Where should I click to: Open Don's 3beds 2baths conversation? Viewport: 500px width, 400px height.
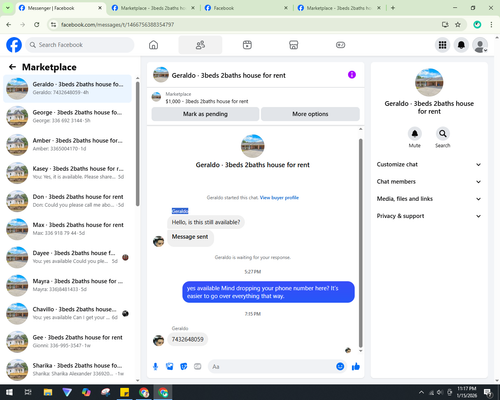(x=68, y=201)
